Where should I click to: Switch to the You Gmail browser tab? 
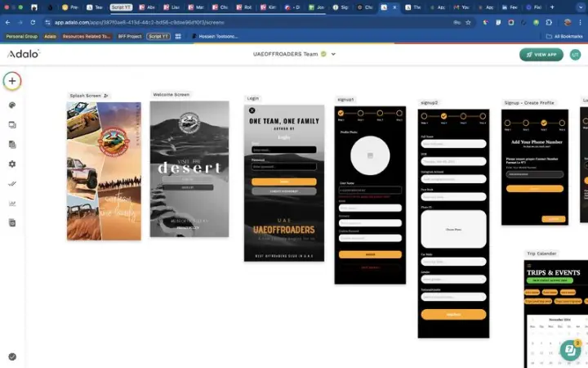pyautogui.click(x=461, y=7)
